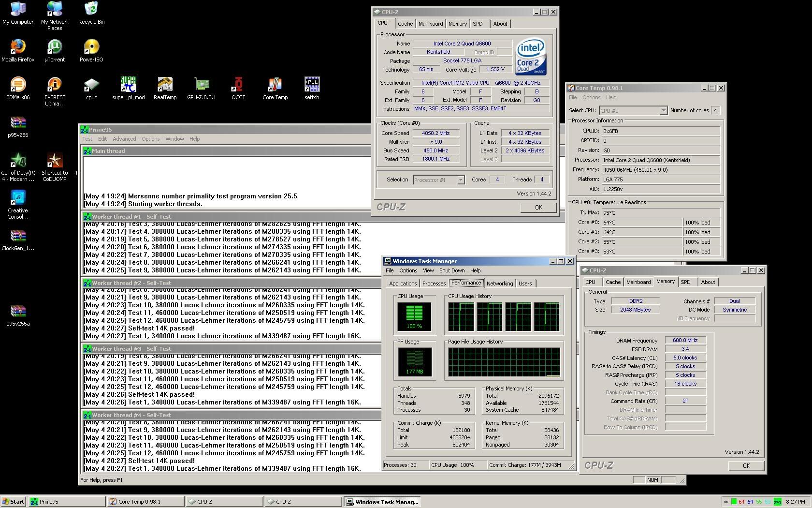Screen dimensions: 812x508
Task: Click the Main thread title bar in Prime95
Action: click(324, 151)
